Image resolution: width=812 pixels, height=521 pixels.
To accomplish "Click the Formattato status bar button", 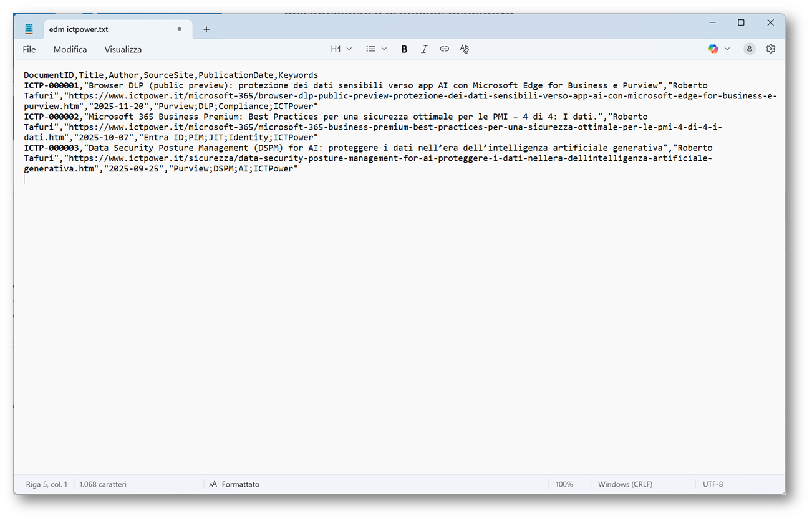I will click(234, 484).
